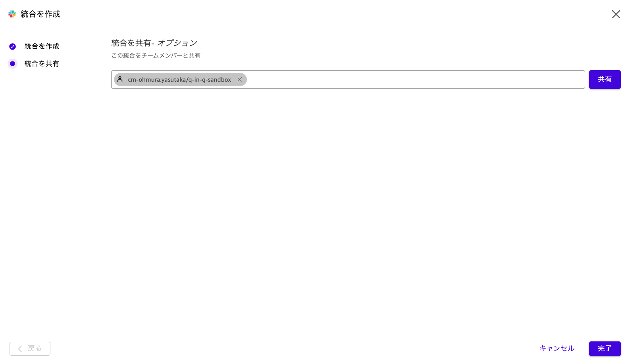Image resolution: width=628 pixels, height=364 pixels.
Task: Click the completed checkmark step icon
Action: [x=12, y=46]
